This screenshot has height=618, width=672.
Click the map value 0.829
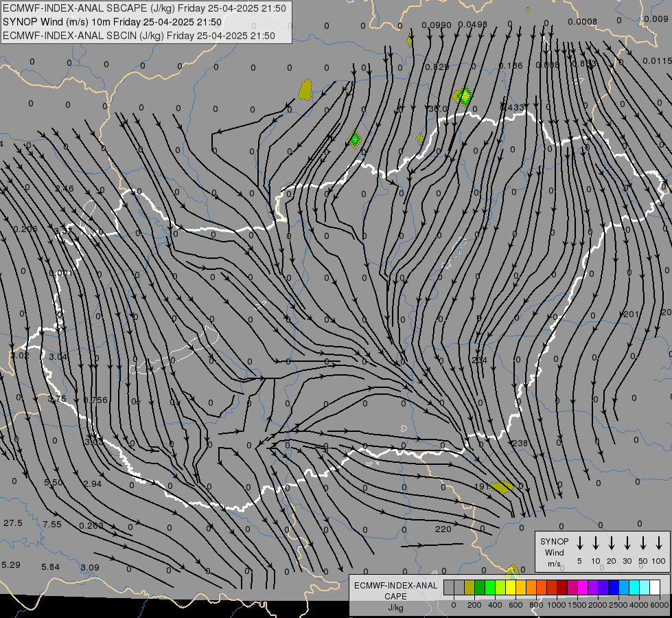pyautogui.click(x=437, y=67)
